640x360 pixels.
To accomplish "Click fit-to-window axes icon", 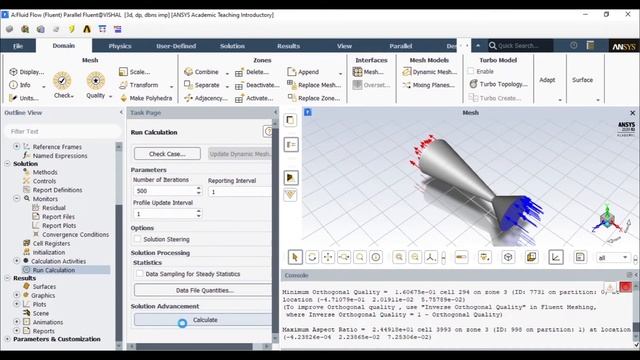I will point(431,257).
